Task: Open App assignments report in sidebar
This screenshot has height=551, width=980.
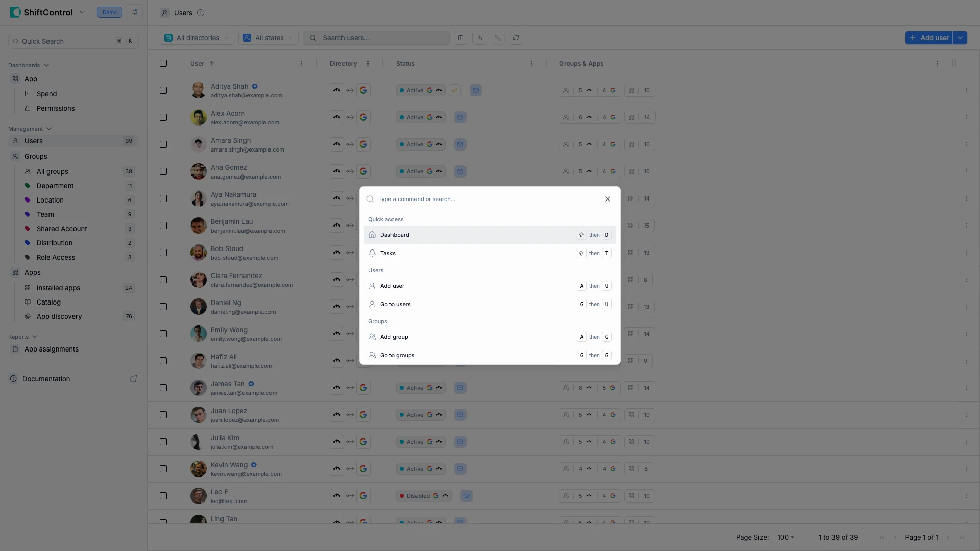Action: tap(51, 349)
